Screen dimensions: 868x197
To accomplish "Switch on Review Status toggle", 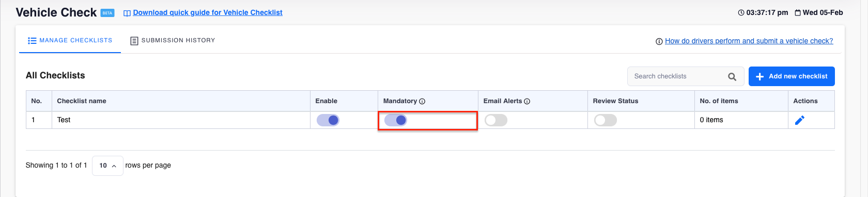I will [x=606, y=120].
